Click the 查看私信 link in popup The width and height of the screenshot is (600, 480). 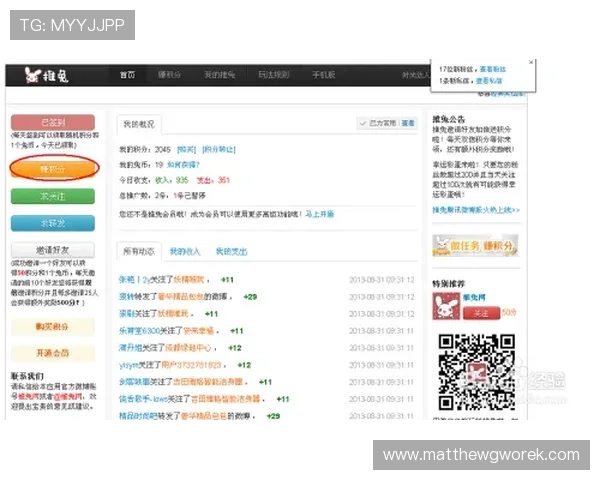tap(489, 81)
